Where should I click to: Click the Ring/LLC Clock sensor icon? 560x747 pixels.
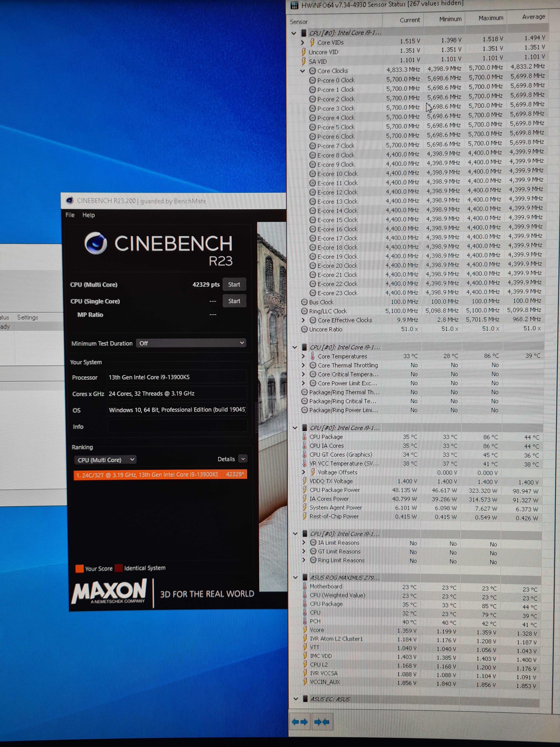(x=304, y=311)
